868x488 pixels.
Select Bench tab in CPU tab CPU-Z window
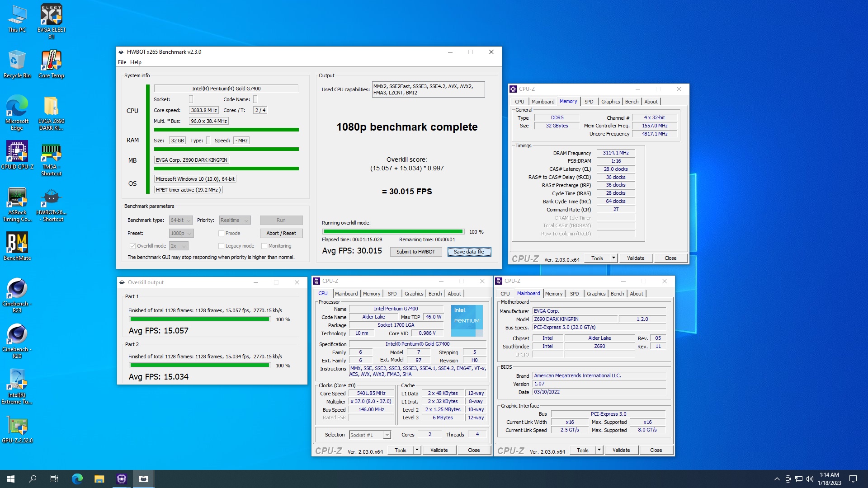pyautogui.click(x=435, y=294)
